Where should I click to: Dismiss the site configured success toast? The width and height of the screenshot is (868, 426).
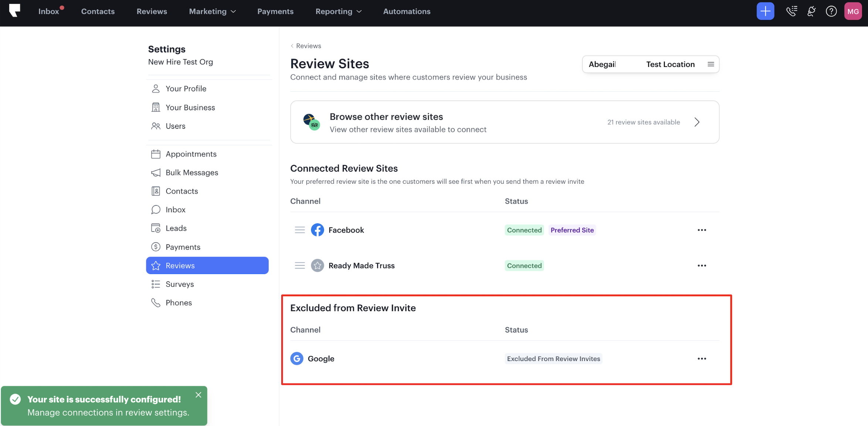point(199,395)
